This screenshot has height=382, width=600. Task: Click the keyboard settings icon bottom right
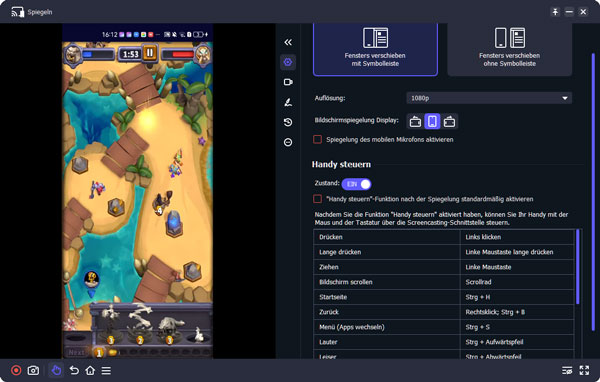point(567,370)
